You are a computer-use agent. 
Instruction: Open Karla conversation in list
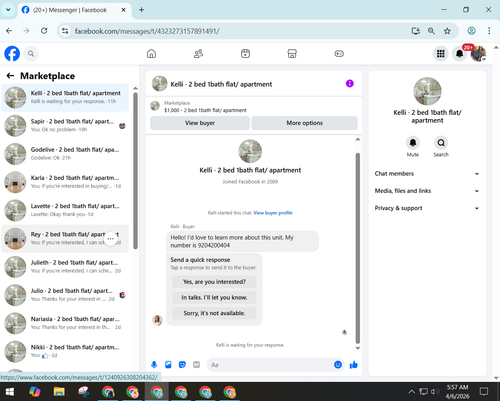(x=65, y=182)
